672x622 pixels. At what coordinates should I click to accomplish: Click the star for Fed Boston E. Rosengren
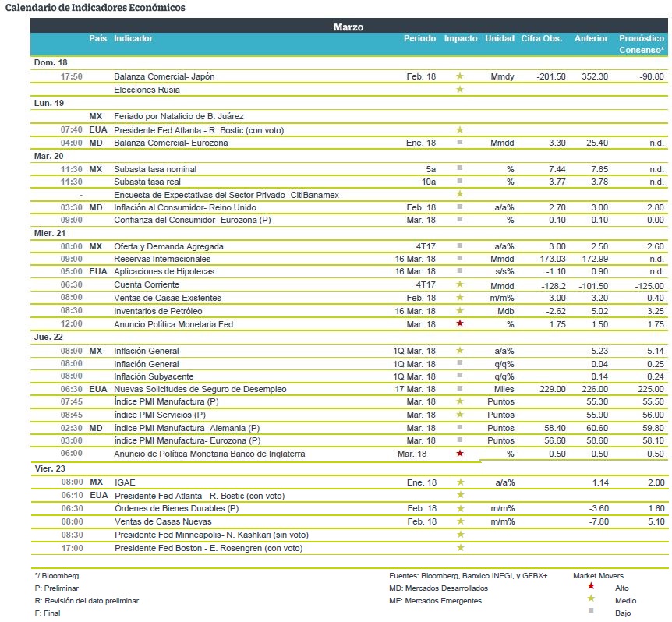[x=461, y=547]
